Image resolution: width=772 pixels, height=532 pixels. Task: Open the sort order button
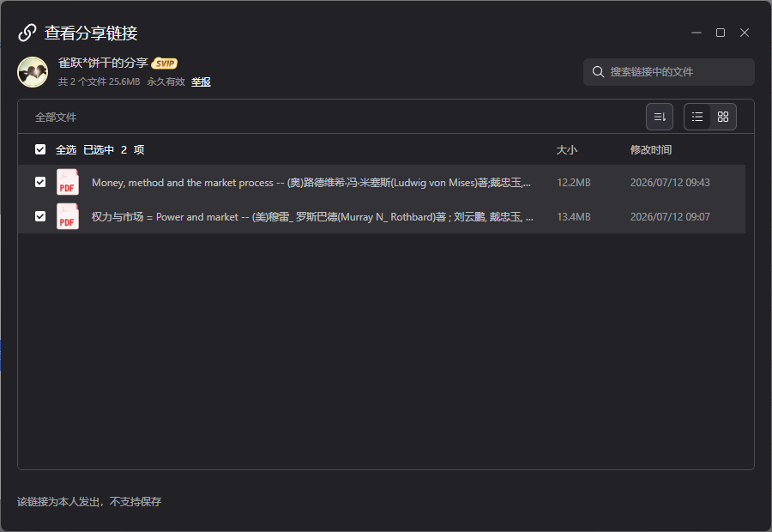tap(660, 117)
